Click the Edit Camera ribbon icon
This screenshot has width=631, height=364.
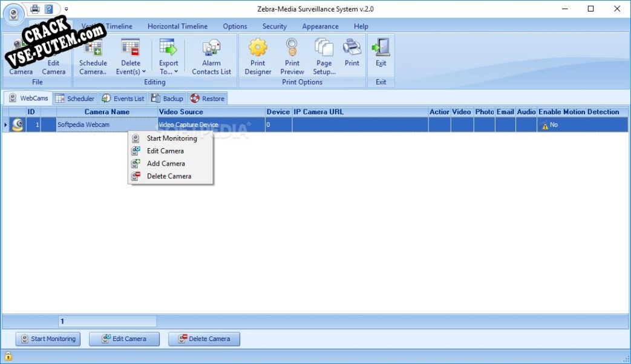point(53,56)
